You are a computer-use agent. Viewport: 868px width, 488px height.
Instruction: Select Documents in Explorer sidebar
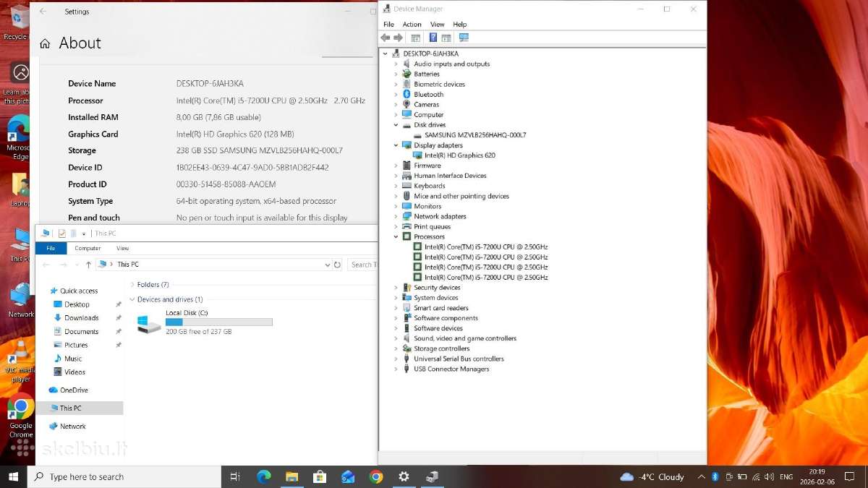(81, 332)
